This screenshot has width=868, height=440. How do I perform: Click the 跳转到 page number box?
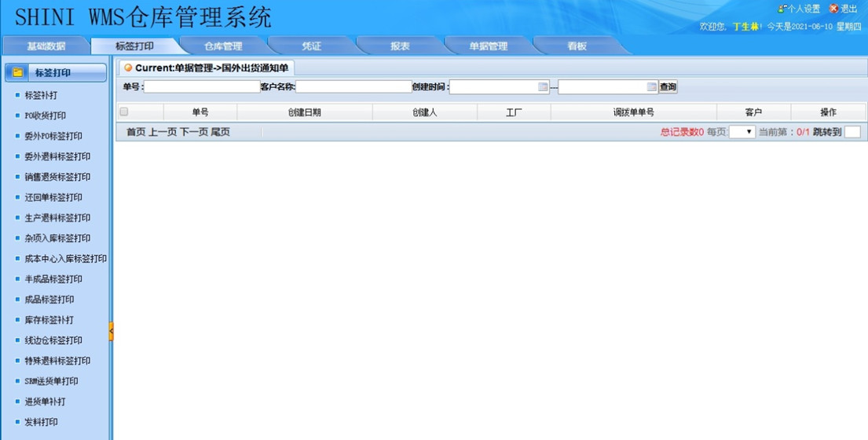pyautogui.click(x=852, y=132)
